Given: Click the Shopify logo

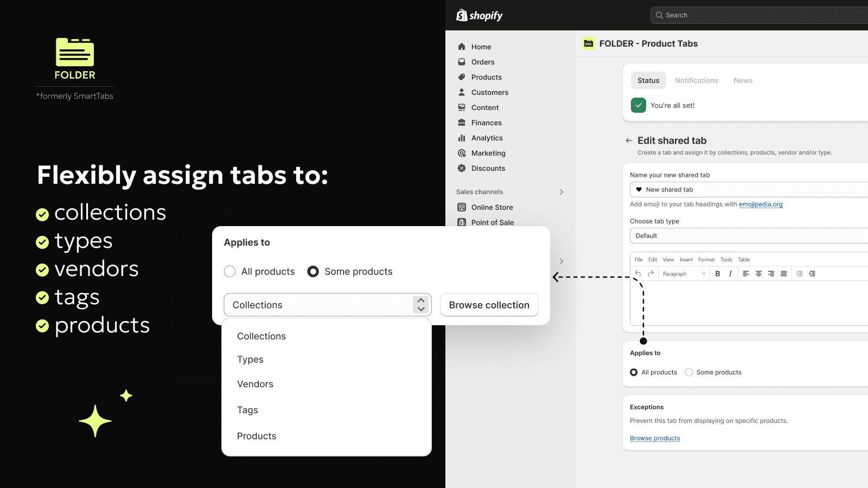Looking at the screenshot, I should pyautogui.click(x=480, y=15).
